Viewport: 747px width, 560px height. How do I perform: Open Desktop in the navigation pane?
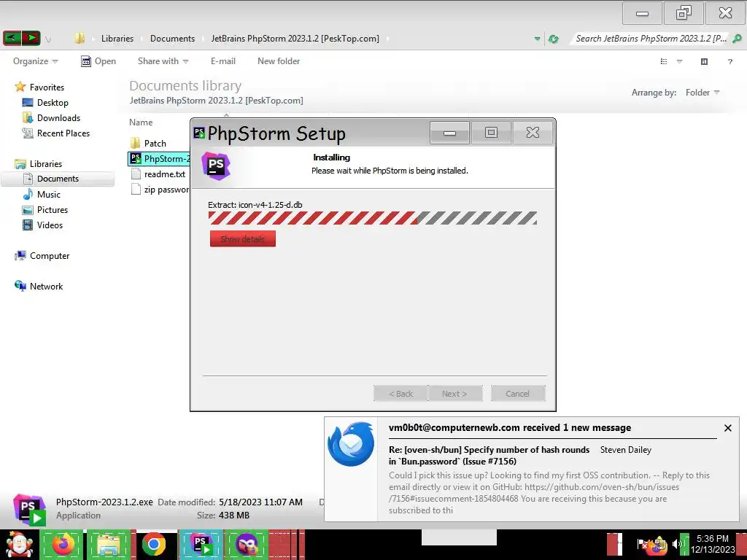point(53,102)
